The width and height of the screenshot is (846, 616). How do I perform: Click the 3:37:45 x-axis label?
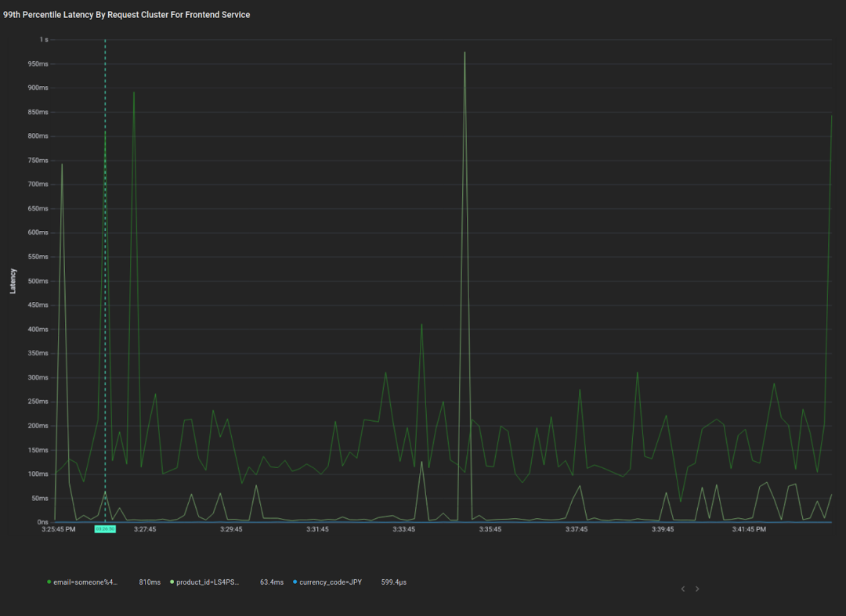[577, 529]
